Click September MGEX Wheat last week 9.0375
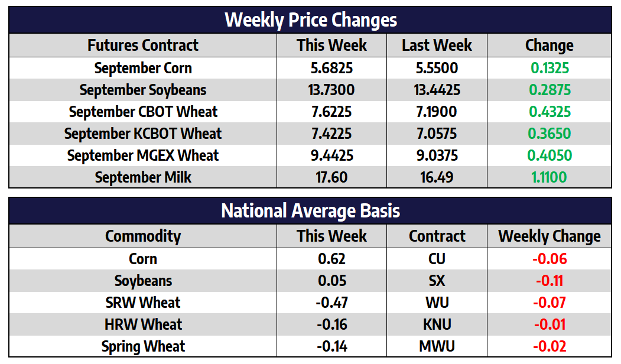Image resolution: width=621 pixels, height=364 pixels. tap(437, 155)
